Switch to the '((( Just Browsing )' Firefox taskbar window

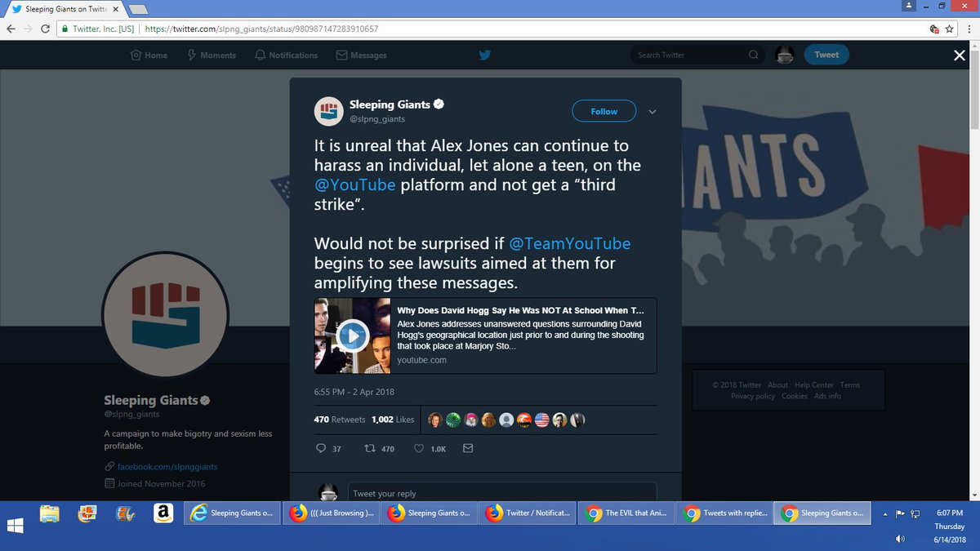[332, 513]
